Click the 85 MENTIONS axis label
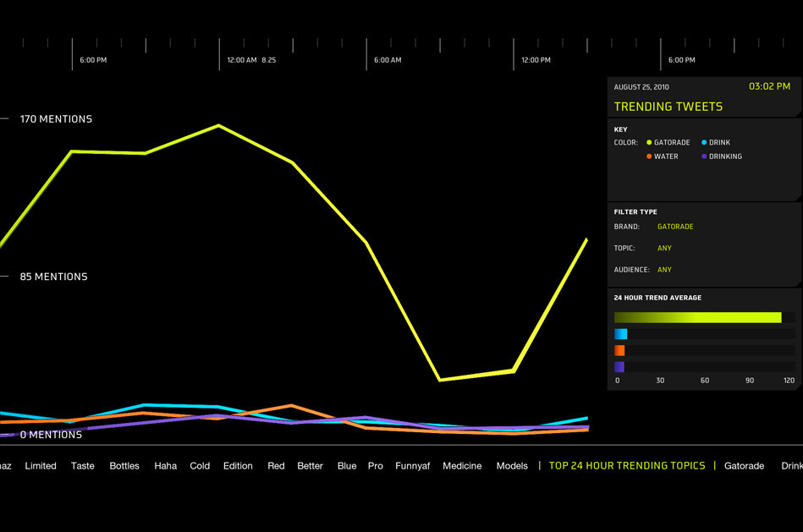803x532 pixels. point(53,277)
